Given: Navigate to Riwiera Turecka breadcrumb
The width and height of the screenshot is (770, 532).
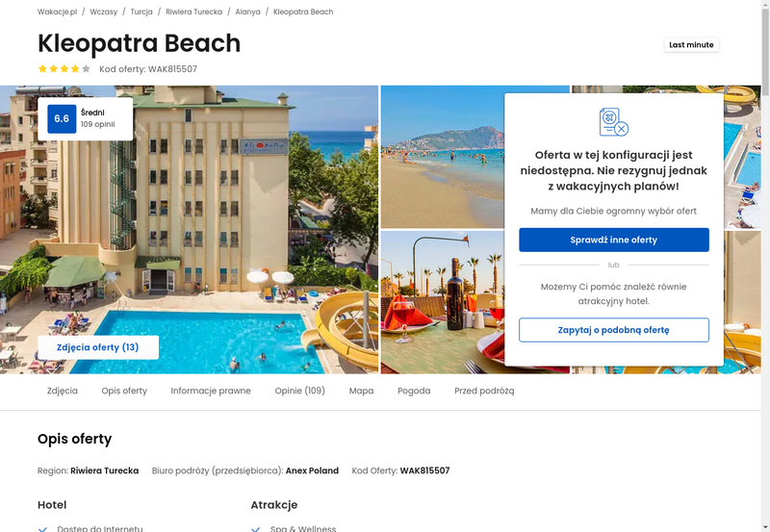Looking at the screenshot, I should point(194,12).
